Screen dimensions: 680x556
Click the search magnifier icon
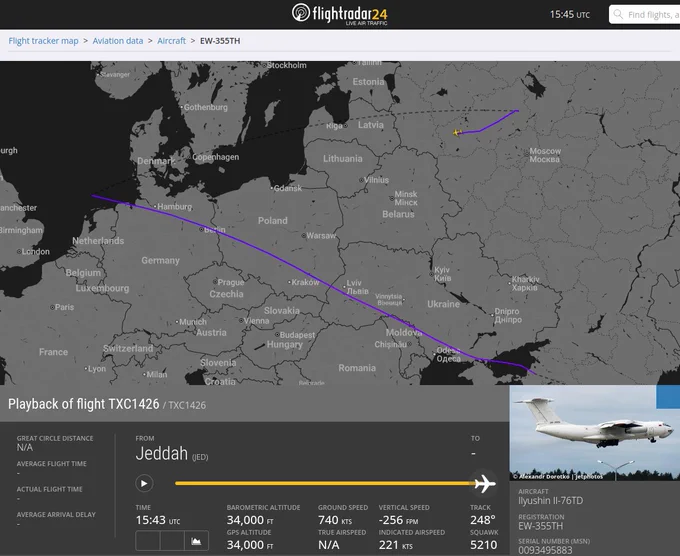tap(618, 14)
